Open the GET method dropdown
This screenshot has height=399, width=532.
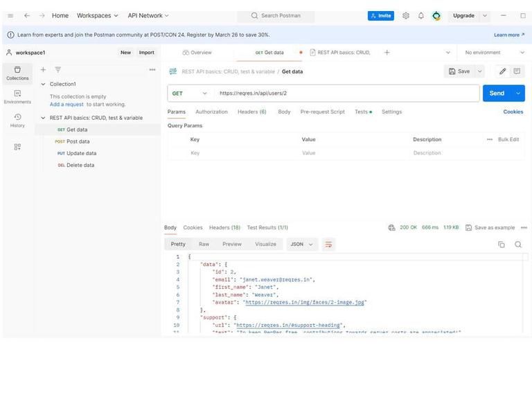point(190,93)
